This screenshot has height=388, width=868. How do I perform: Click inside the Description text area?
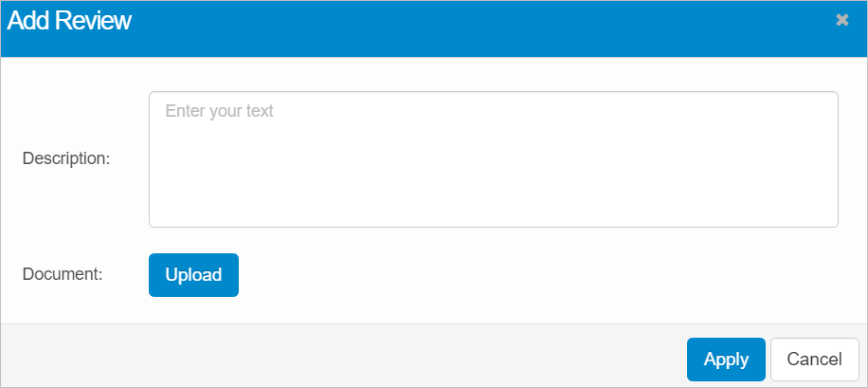click(493, 159)
